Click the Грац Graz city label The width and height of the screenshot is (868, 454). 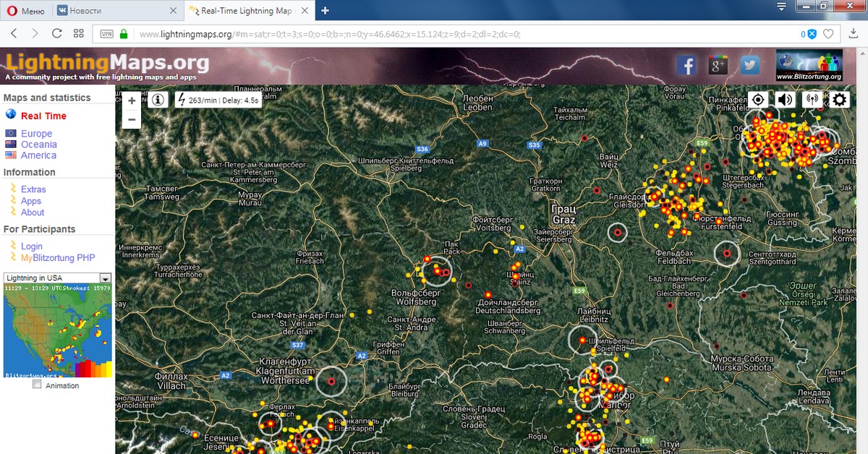click(x=563, y=214)
